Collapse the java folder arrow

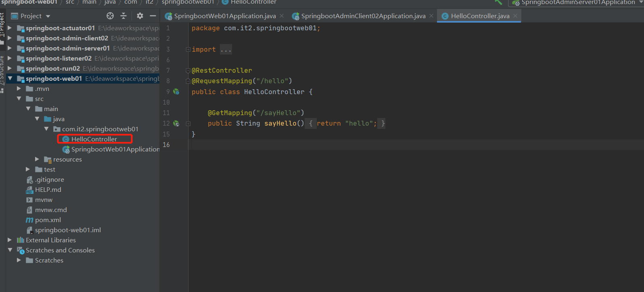point(37,119)
